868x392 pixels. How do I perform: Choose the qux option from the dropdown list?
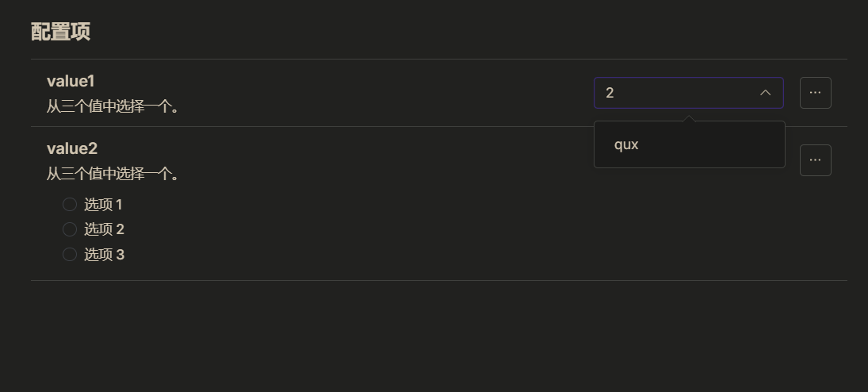pos(626,144)
